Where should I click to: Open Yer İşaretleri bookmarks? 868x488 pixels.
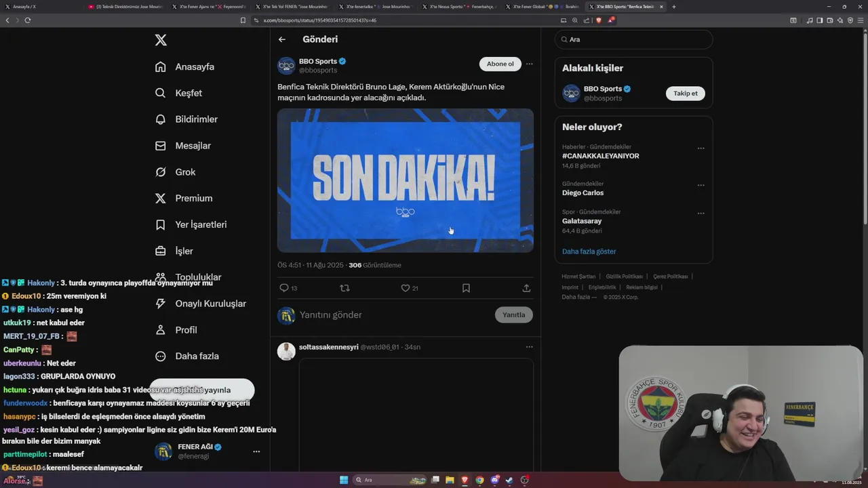(x=191, y=224)
